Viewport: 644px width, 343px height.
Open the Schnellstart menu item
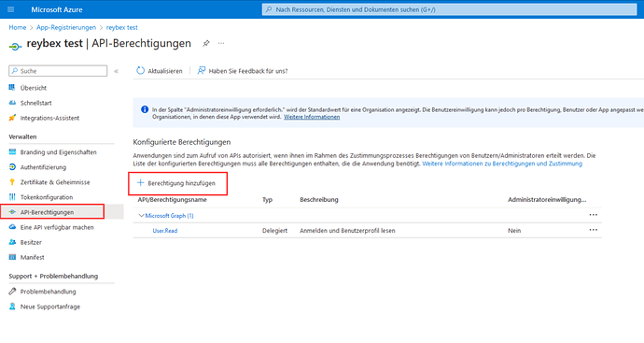36,103
